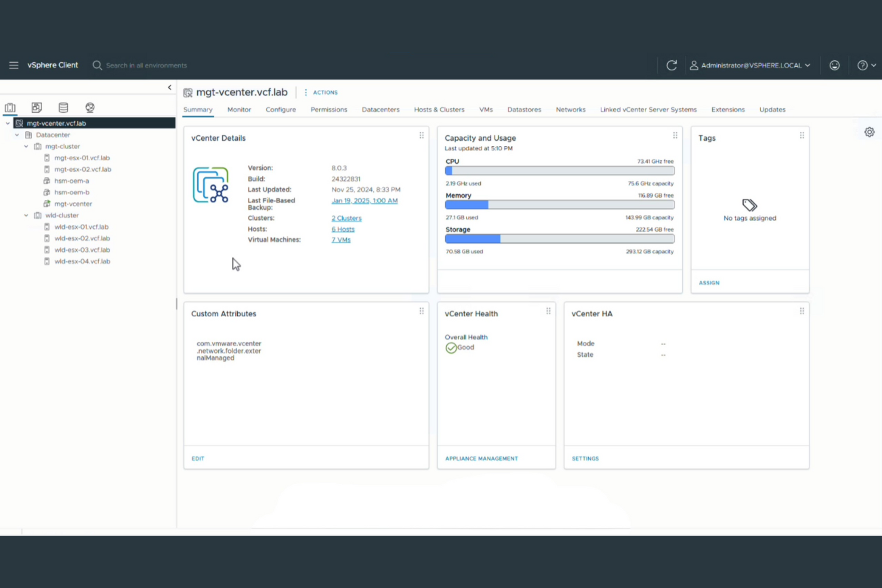Image resolution: width=882 pixels, height=588 pixels.
Task: Open the ACTIONS menu for the vCenter
Action: [321, 92]
